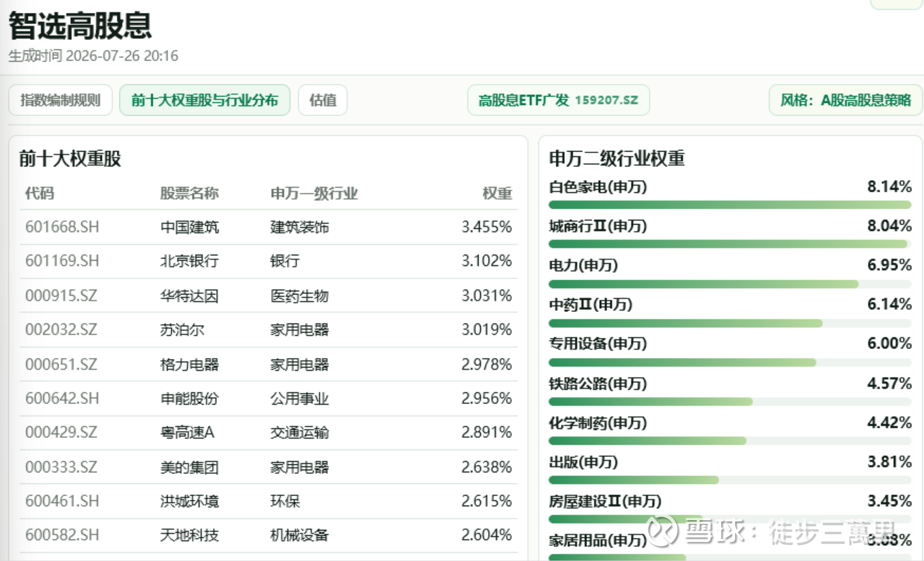This screenshot has height=561, width=924.
Task: Click the 6.00% weight value
Action: click(889, 343)
